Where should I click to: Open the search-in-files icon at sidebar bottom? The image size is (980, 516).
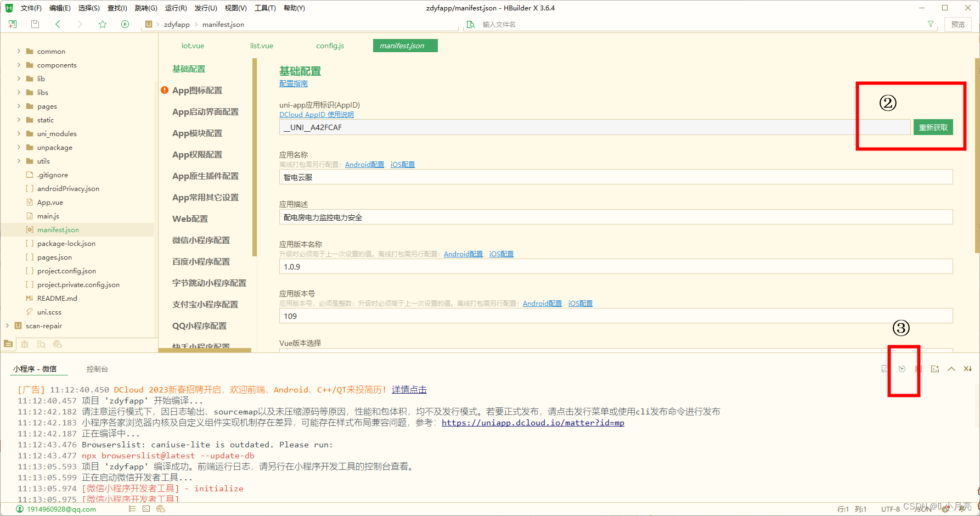click(41, 344)
